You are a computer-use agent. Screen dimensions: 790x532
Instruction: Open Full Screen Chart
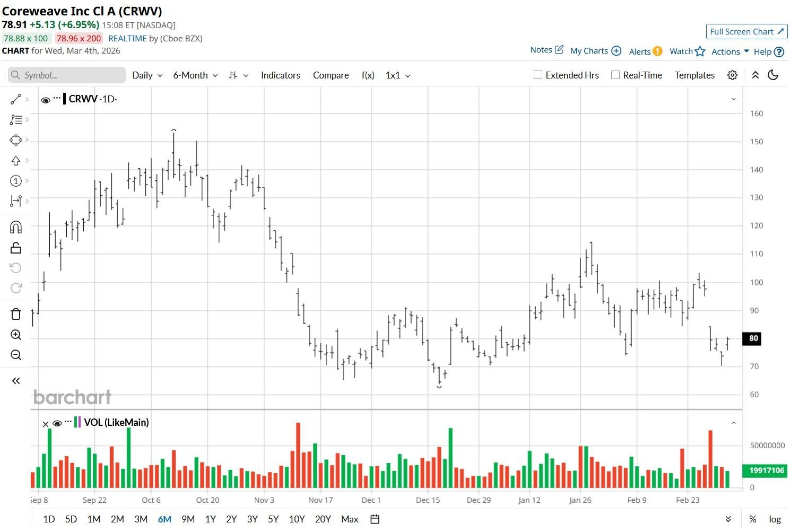(746, 32)
